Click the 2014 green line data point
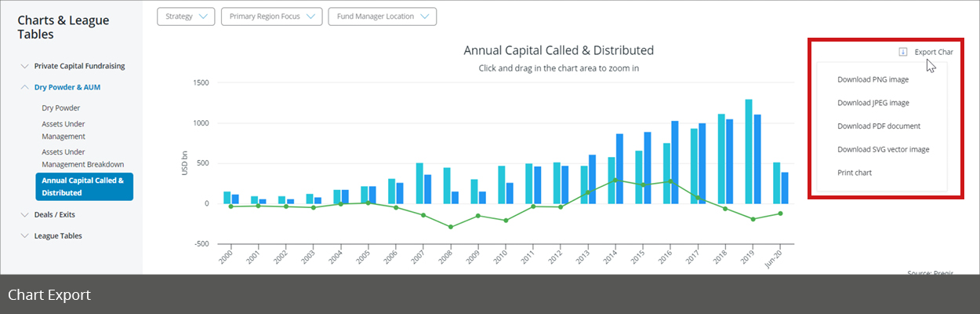980x314 pixels. [615, 180]
